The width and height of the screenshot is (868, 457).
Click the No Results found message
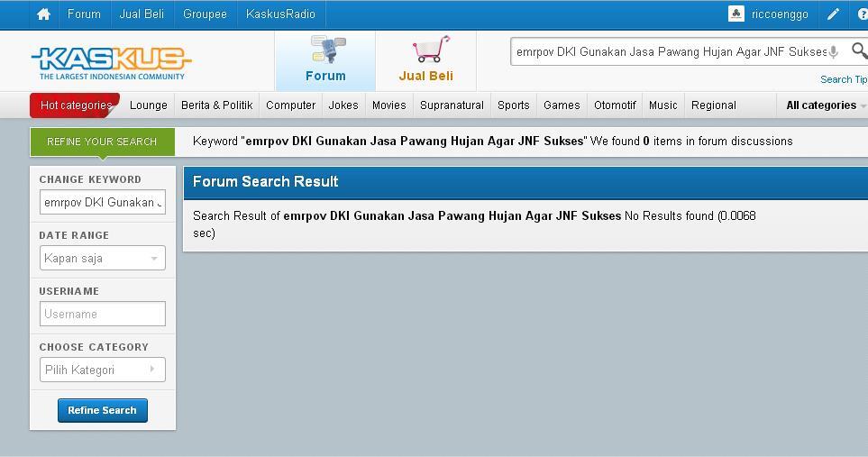669,215
